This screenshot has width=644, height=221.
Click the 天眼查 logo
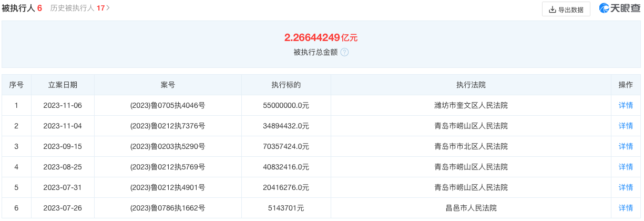(x=619, y=9)
